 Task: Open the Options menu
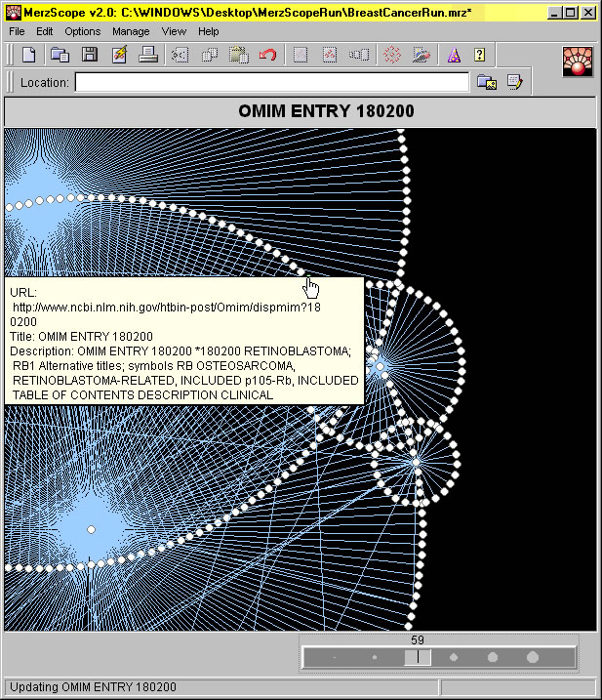click(x=82, y=31)
